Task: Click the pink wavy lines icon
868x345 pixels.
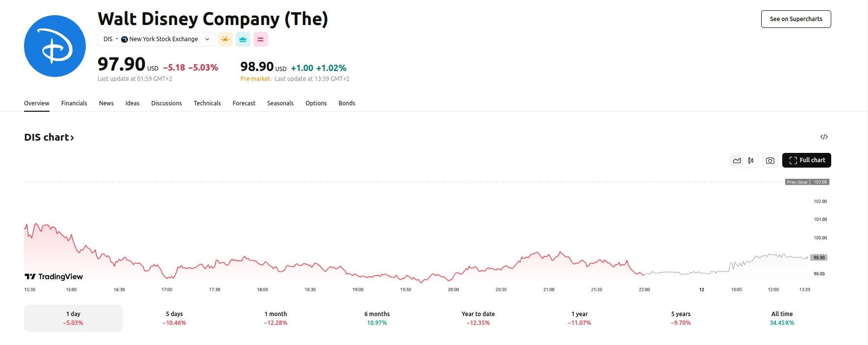Action: (261, 39)
